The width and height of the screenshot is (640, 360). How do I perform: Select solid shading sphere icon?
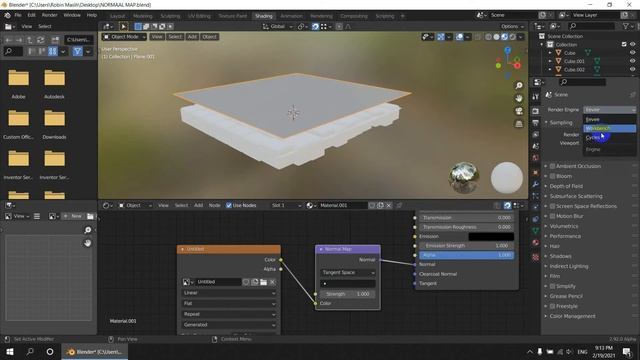(496, 37)
